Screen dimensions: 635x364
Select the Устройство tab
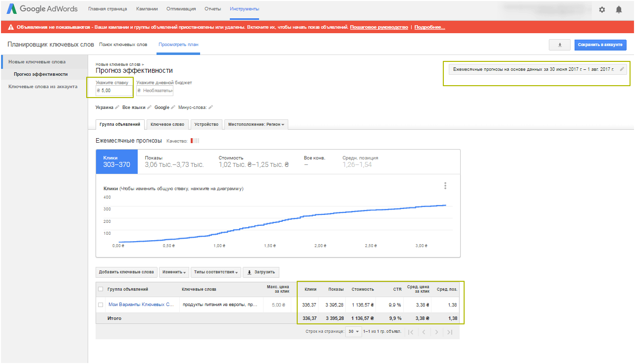tap(207, 124)
